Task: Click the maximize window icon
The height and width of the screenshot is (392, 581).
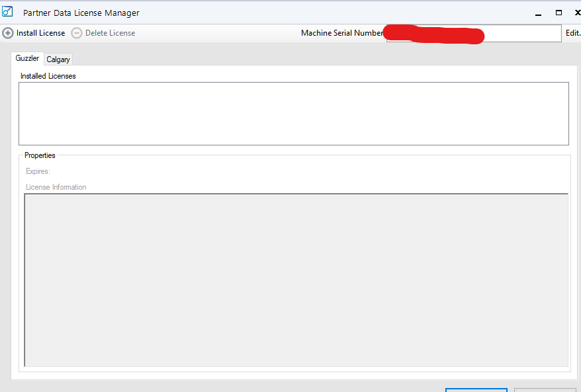Action: [x=558, y=12]
